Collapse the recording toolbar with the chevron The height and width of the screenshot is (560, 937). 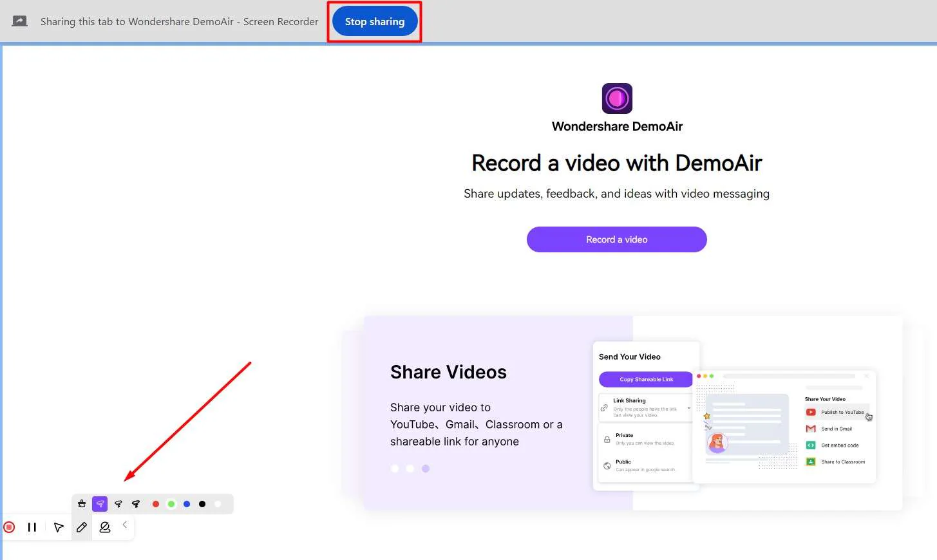pos(124,525)
